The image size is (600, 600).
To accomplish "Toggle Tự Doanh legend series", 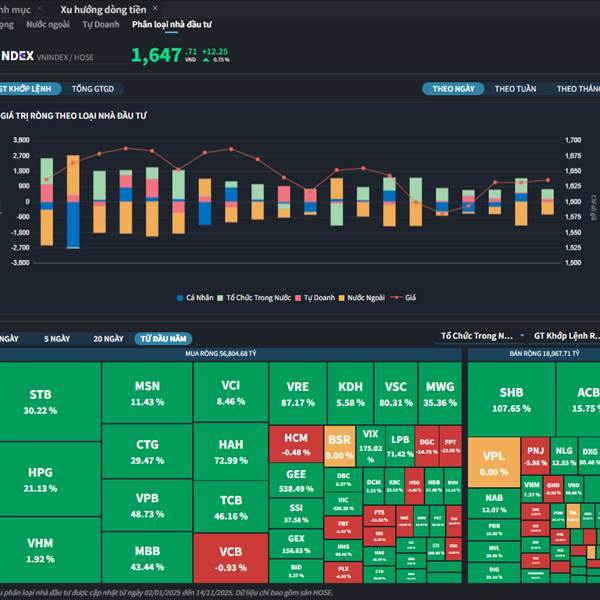I will click(x=315, y=298).
